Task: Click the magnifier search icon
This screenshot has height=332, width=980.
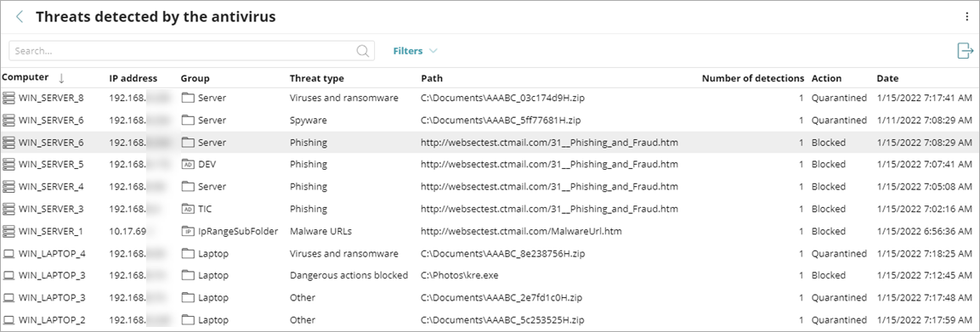Action: click(362, 51)
